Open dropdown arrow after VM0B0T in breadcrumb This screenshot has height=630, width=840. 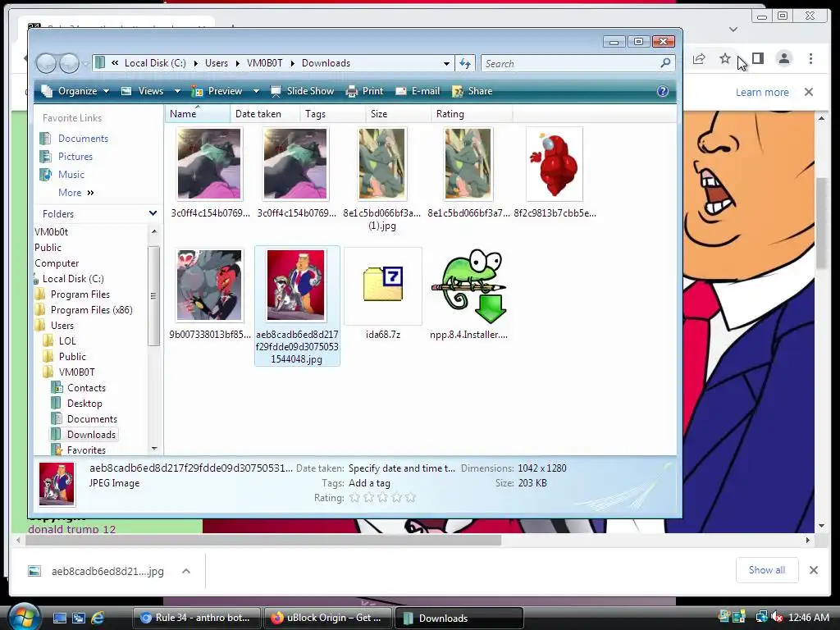293,64
